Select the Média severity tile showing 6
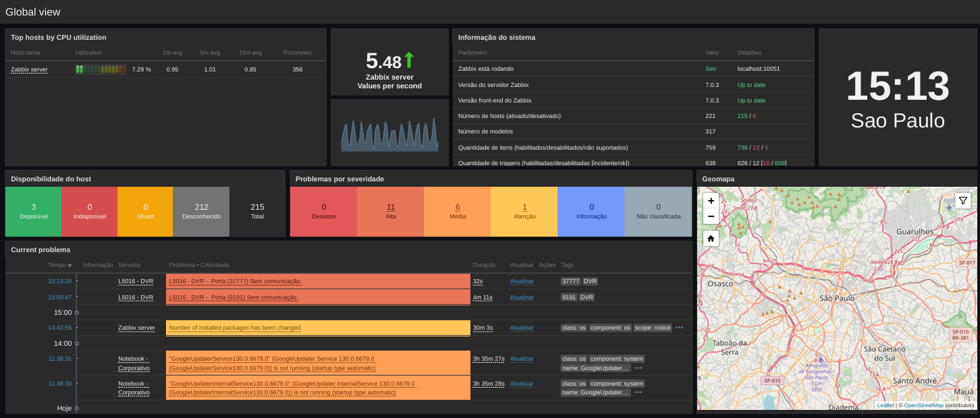 (458, 212)
